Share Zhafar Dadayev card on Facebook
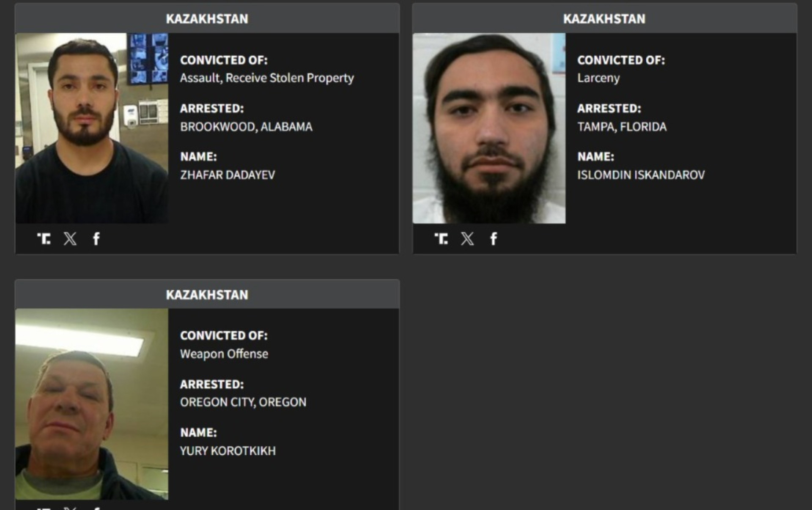This screenshot has width=812, height=510. tap(96, 239)
